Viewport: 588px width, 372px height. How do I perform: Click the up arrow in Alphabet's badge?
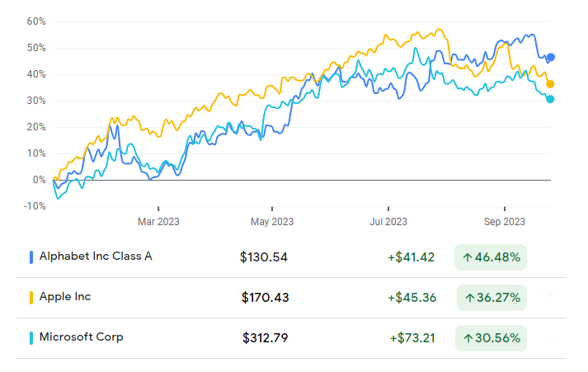467,257
